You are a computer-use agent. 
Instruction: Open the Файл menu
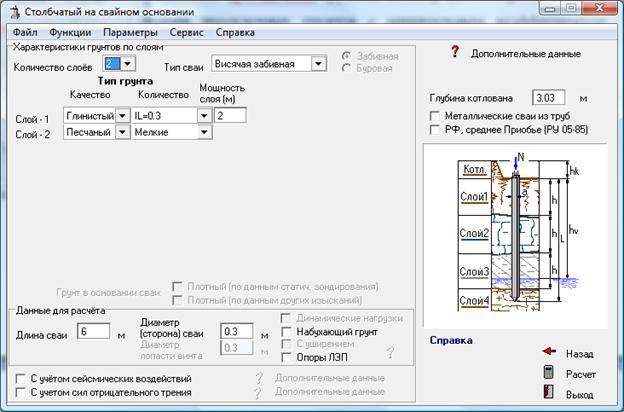pos(26,32)
